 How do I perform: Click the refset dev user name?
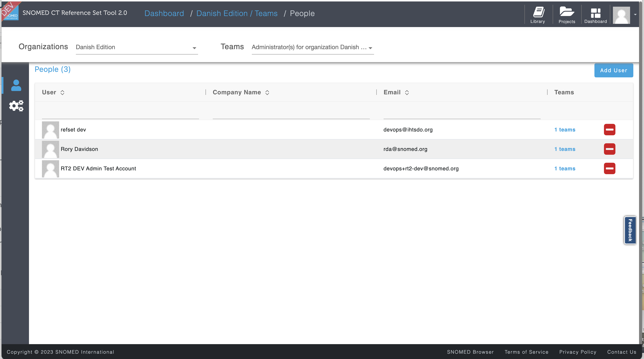point(73,130)
